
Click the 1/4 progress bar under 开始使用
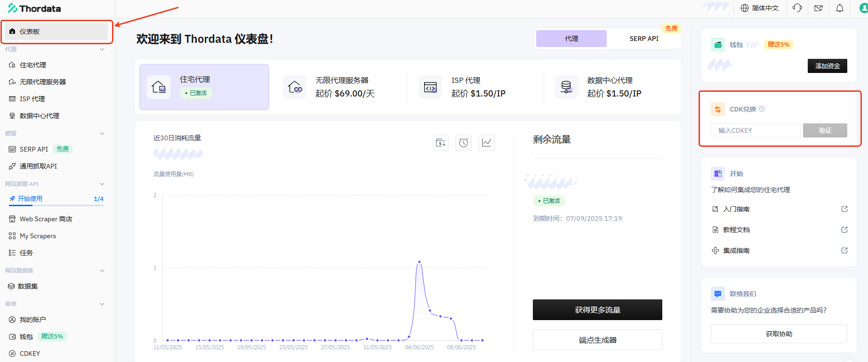(x=56, y=206)
